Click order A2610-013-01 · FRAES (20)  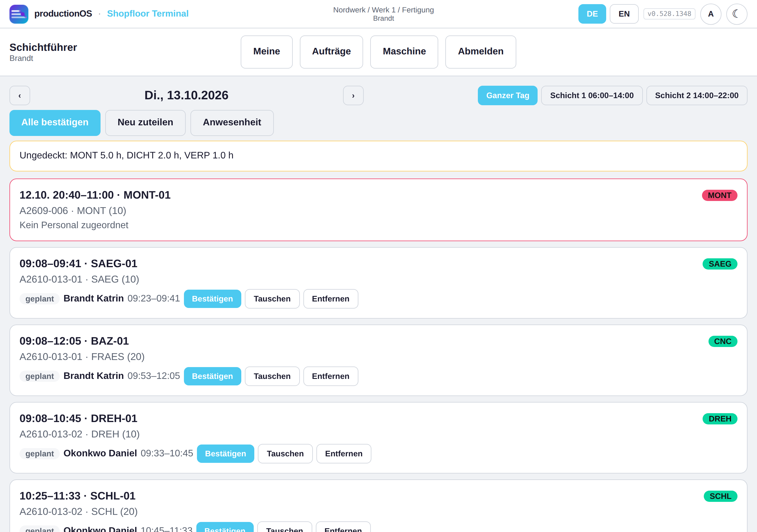[82, 357]
